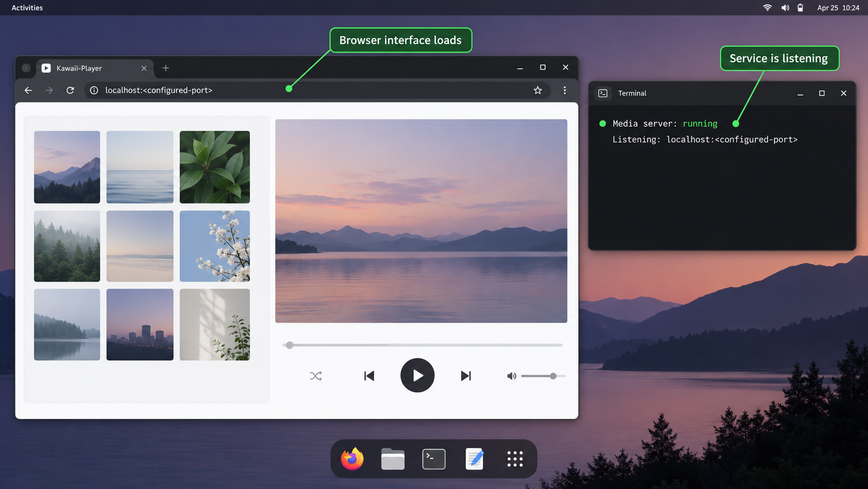Toggle shuffle mode in the player
868x489 pixels.
(x=316, y=376)
